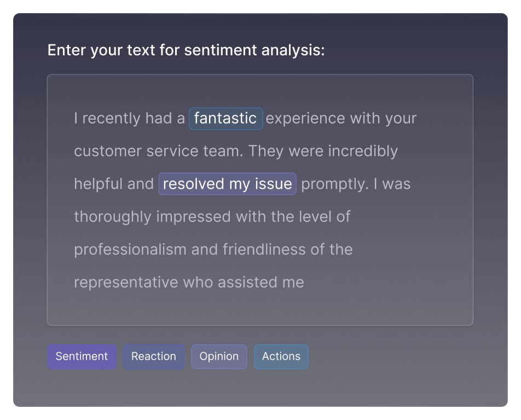Click the phrase 'customer service team'
The image size is (521, 420).
[x=159, y=151]
